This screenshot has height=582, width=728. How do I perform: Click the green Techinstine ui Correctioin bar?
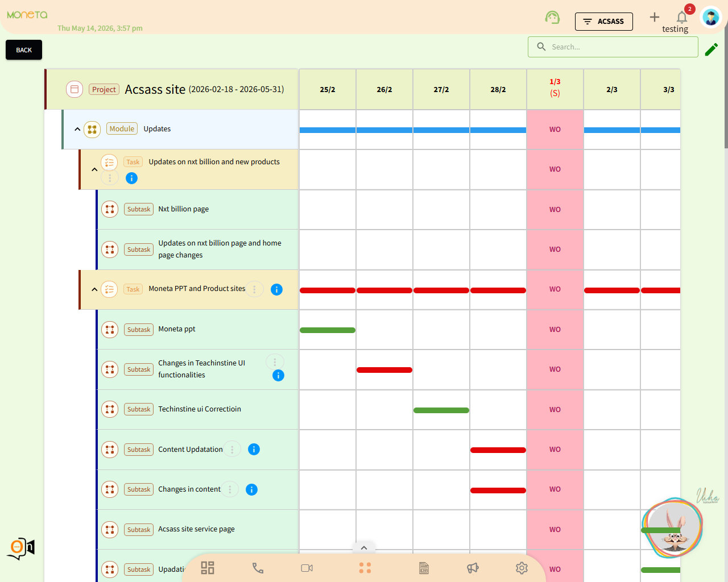pos(441,410)
